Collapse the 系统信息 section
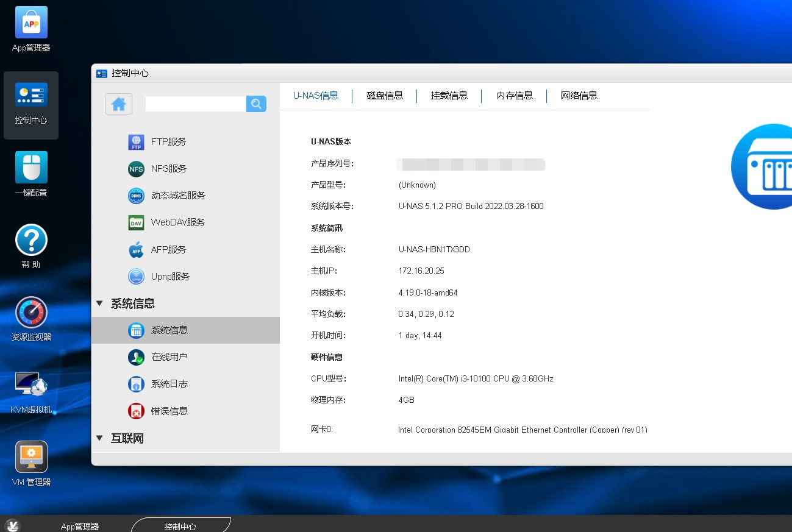 click(100, 303)
